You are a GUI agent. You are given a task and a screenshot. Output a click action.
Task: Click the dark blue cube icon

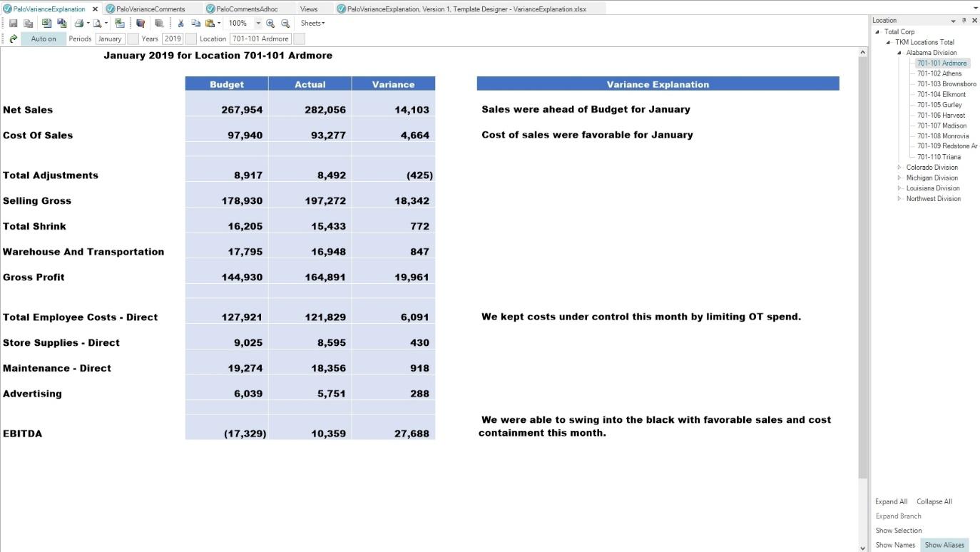tap(141, 24)
